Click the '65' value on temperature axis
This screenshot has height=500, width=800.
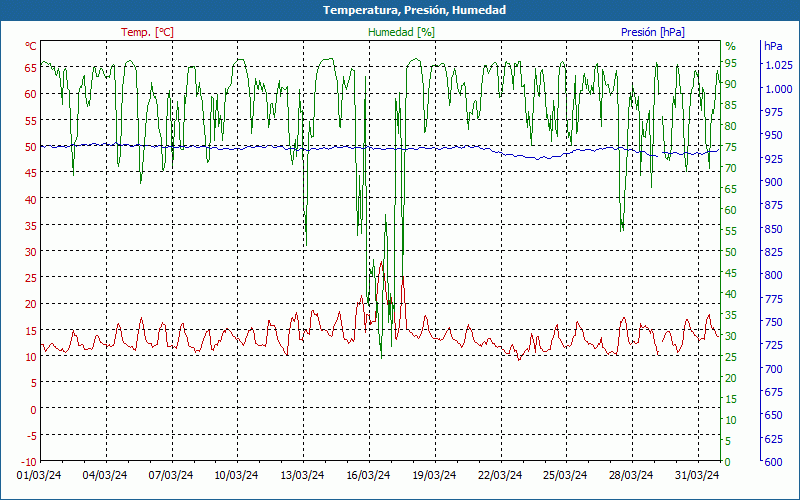point(31,67)
